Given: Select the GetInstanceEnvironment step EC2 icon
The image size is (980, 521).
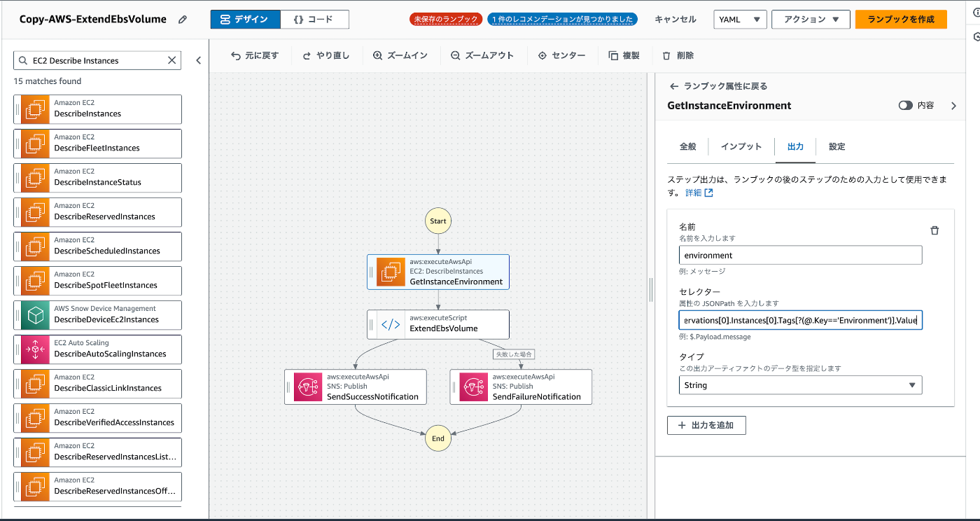Looking at the screenshot, I should pos(390,272).
